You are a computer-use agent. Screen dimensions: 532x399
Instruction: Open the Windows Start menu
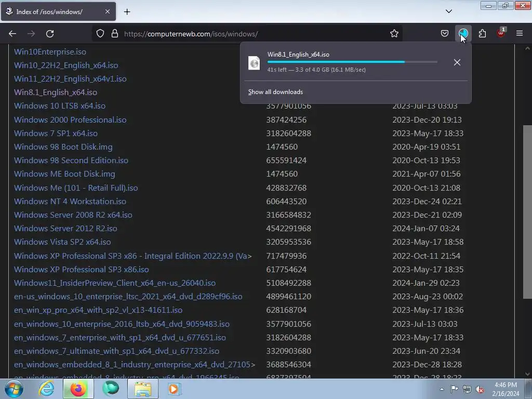click(14, 389)
